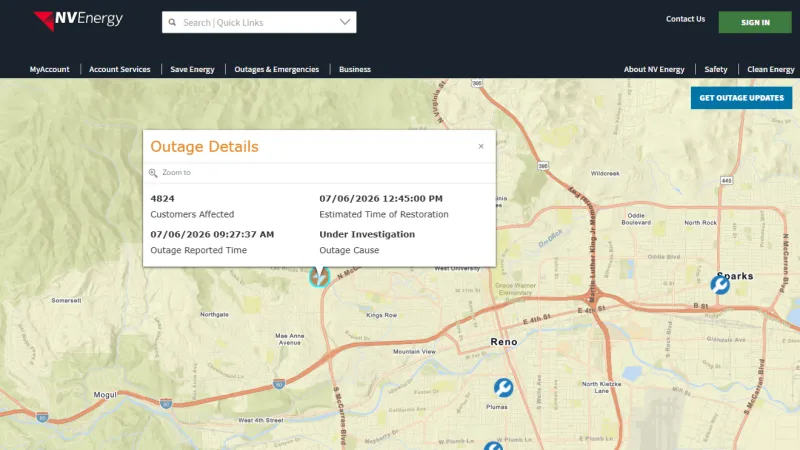
Task: Click the NV Energy logo
Action: tap(78, 20)
